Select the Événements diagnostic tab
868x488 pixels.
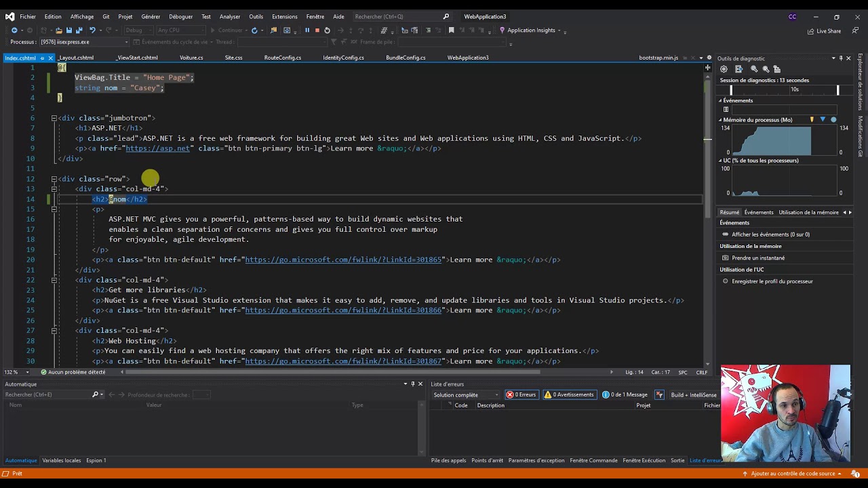coord(759,212)
